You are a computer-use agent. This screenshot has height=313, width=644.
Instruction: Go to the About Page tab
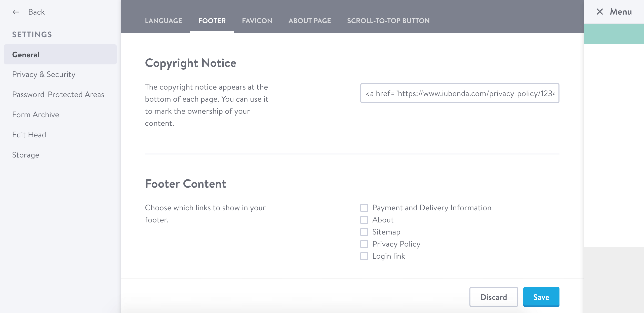[309, 21]
